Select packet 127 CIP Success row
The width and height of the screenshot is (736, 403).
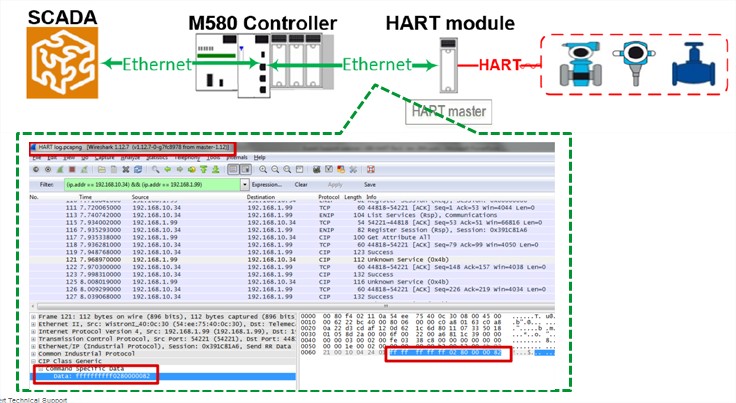(x=291, y=297)
